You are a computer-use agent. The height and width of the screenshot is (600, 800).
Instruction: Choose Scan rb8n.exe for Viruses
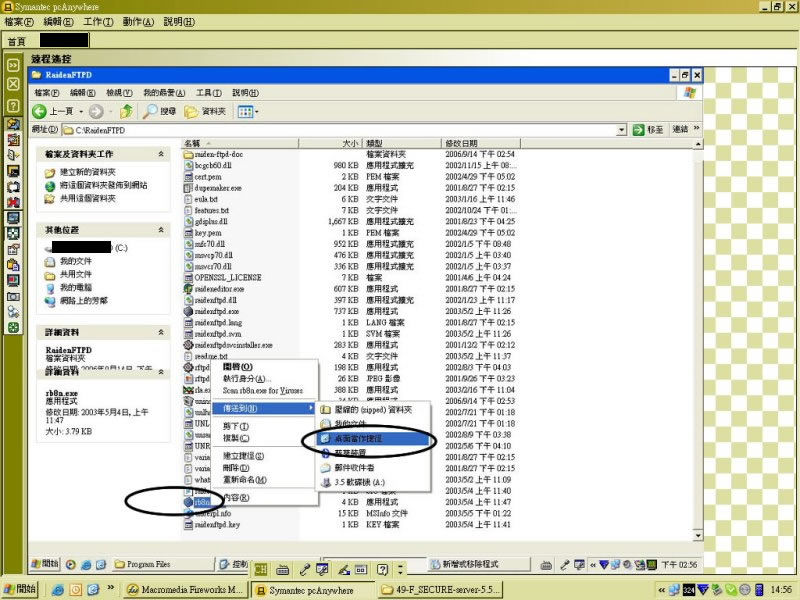click(x=265, y=390)
